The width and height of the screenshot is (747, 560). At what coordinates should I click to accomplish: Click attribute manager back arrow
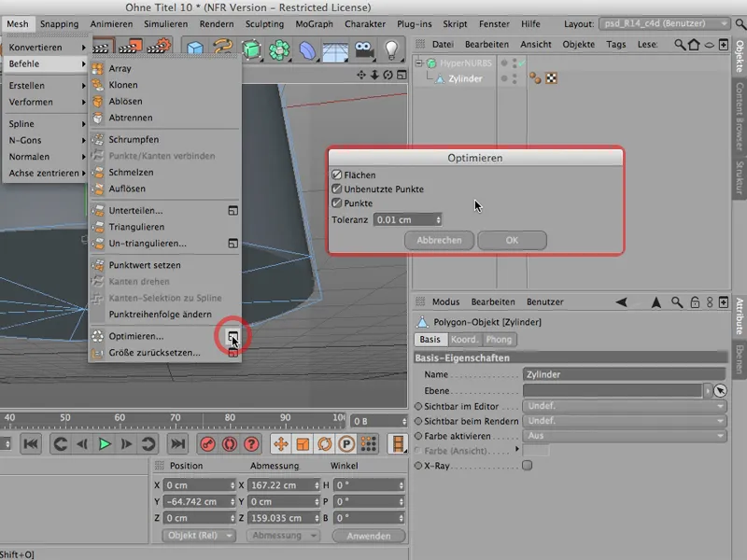621,301
